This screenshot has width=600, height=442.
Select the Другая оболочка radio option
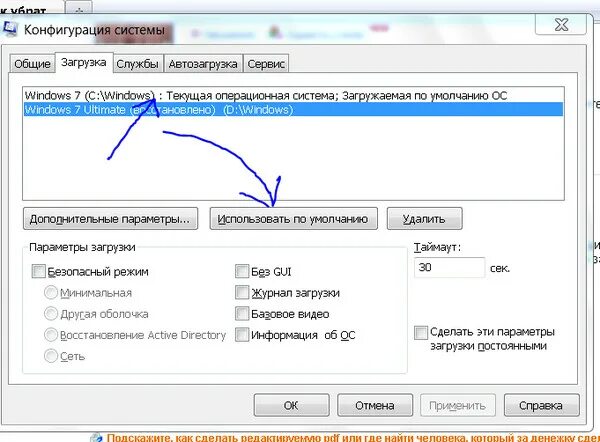tap(51, 314)
